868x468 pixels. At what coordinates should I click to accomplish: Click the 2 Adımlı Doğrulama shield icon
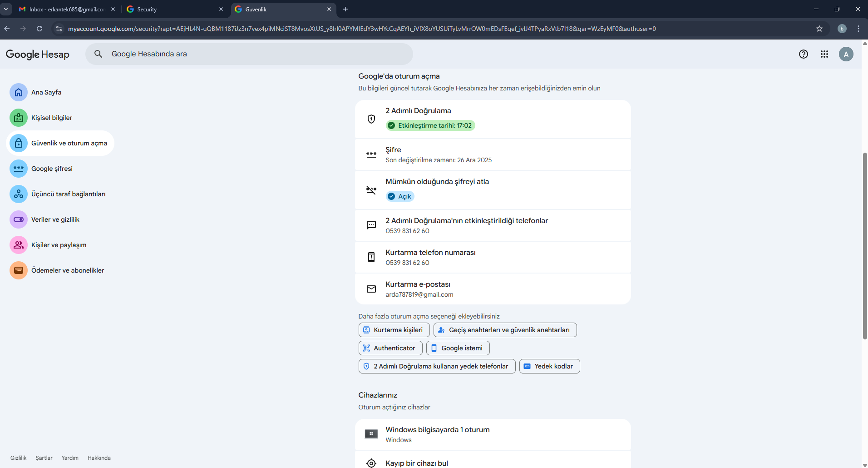pos(371,119)
